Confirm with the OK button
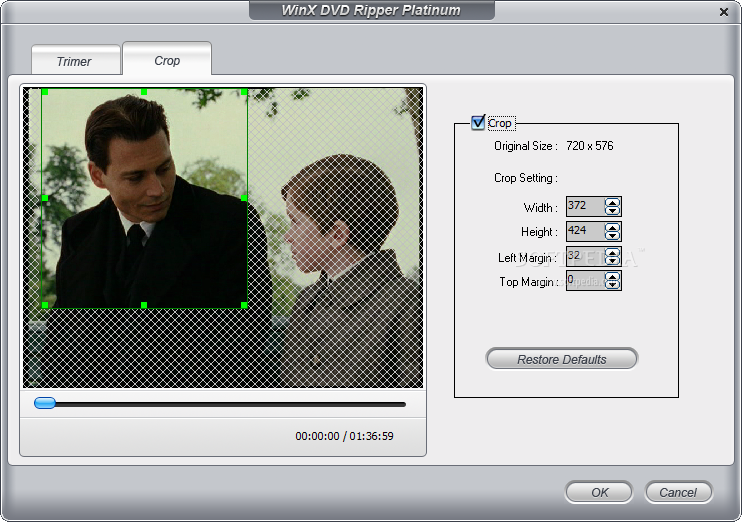The height and width of the screenshot is (522, 742). (x=599, y=492)
